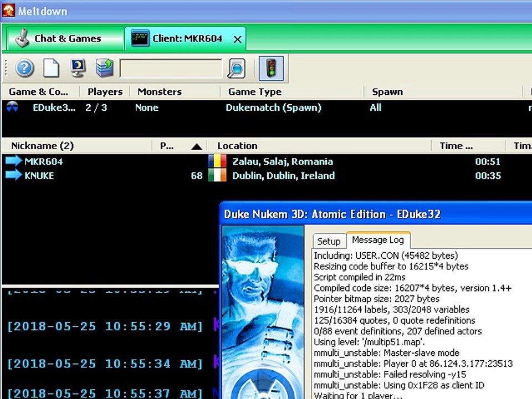Select the EDuke3... game row name
The height and width of the screenshot is (399, 532).
(x=54, y=108)
